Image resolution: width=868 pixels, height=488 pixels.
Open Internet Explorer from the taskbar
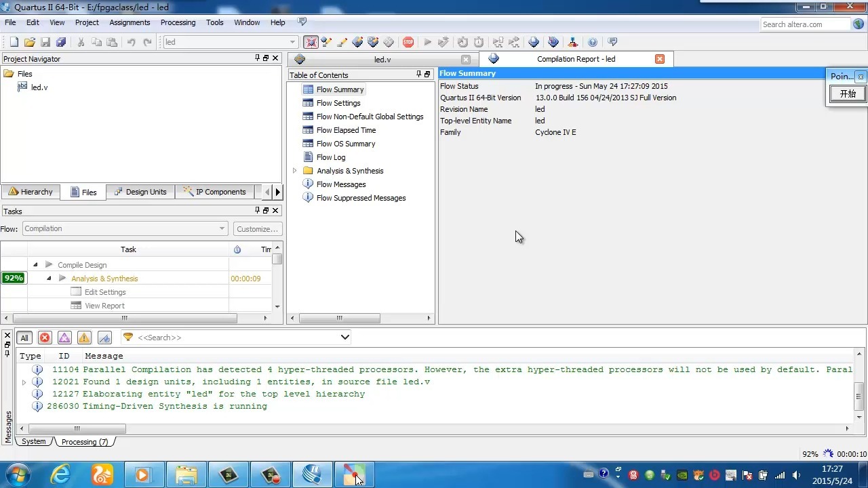click(x=60, y=474)
